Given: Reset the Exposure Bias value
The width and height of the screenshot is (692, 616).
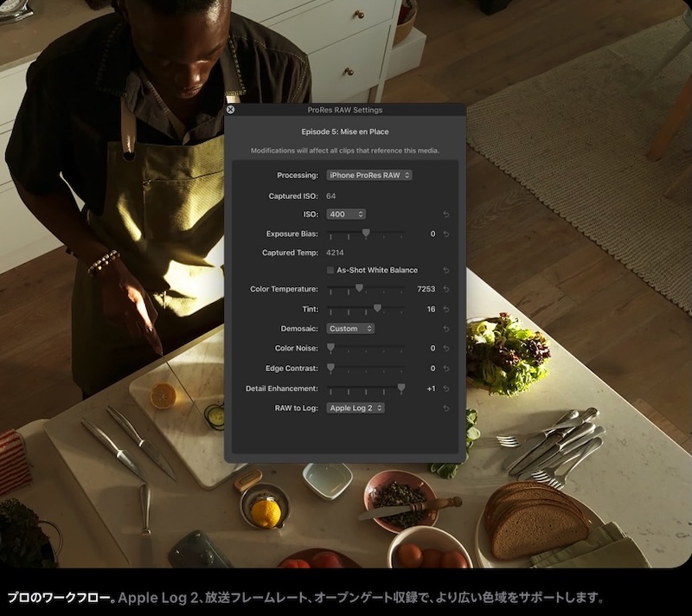Looking at the screenshot, I should click(x=446, y=234).
